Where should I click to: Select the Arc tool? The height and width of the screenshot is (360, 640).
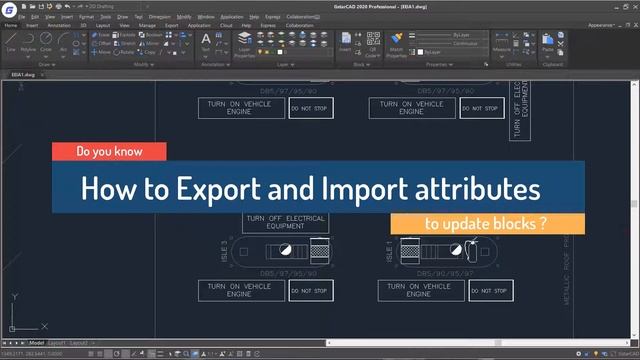click(x=63, y=42)
